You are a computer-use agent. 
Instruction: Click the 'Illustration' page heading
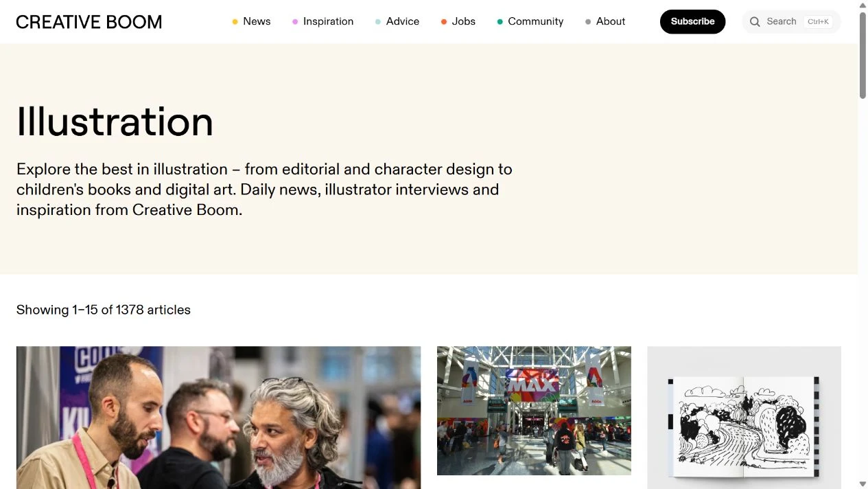(115, 122)
